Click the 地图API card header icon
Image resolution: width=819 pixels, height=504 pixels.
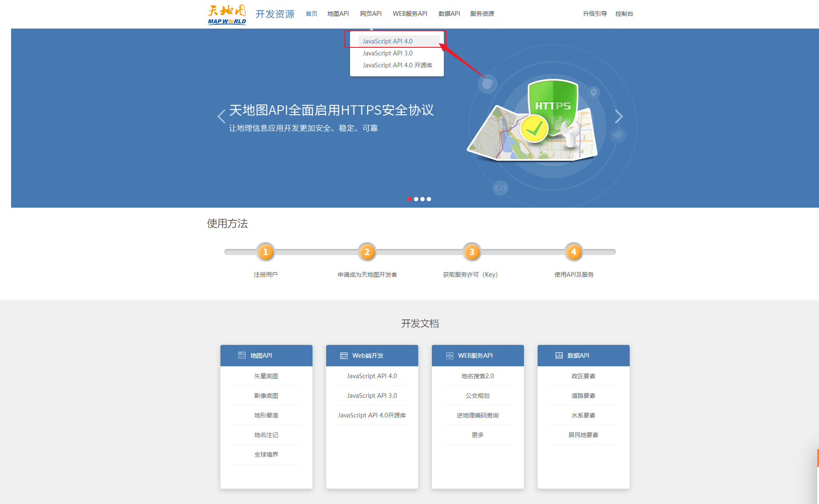pyautogui.click(x=242, y=355)
